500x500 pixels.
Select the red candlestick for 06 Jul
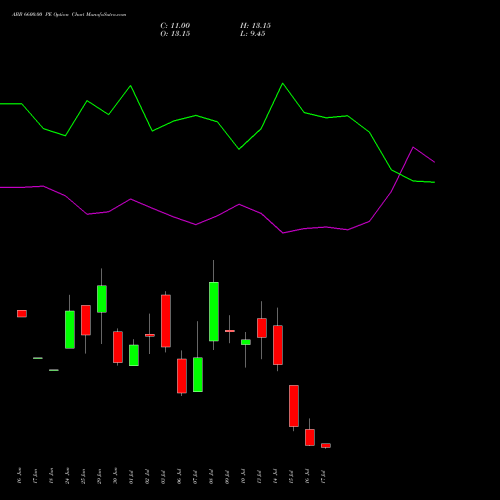pyautogui.click(x=182, y=376)
